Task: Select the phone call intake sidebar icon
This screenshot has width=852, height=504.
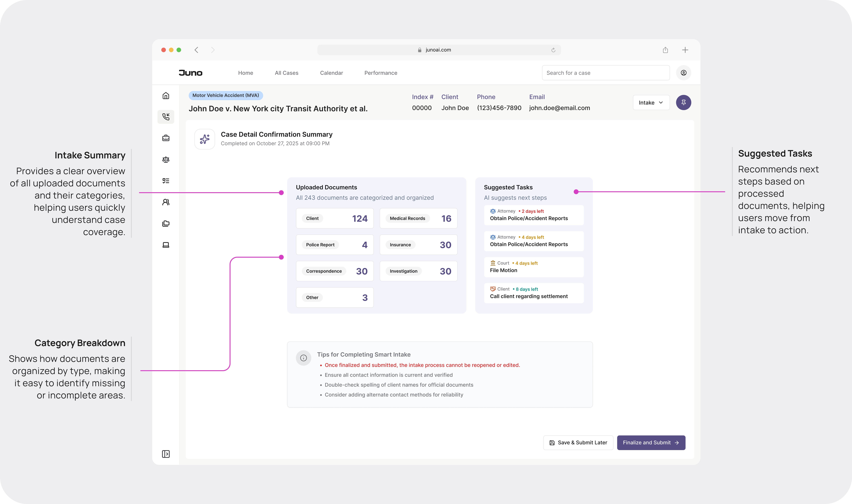Action: pos(166,117)
